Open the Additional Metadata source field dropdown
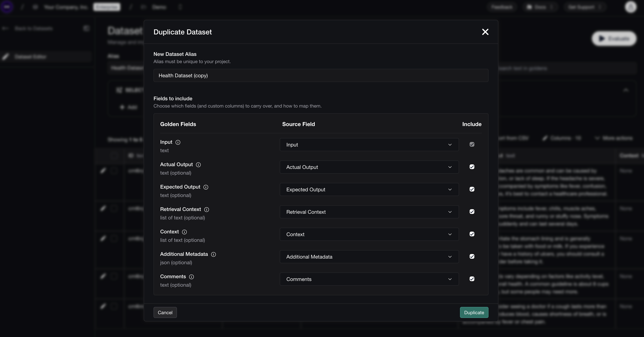This screenshot has height=337, width=644. (x=369, y=257)
